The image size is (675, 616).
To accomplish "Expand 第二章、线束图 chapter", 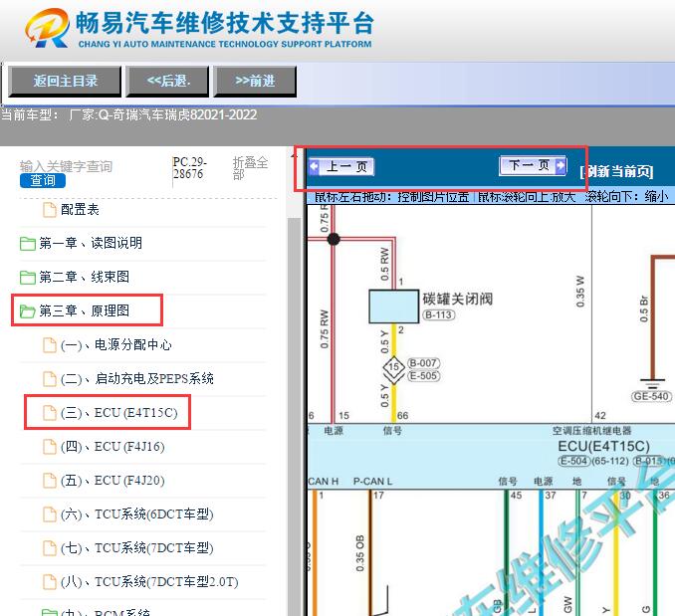I will [84, 277].
